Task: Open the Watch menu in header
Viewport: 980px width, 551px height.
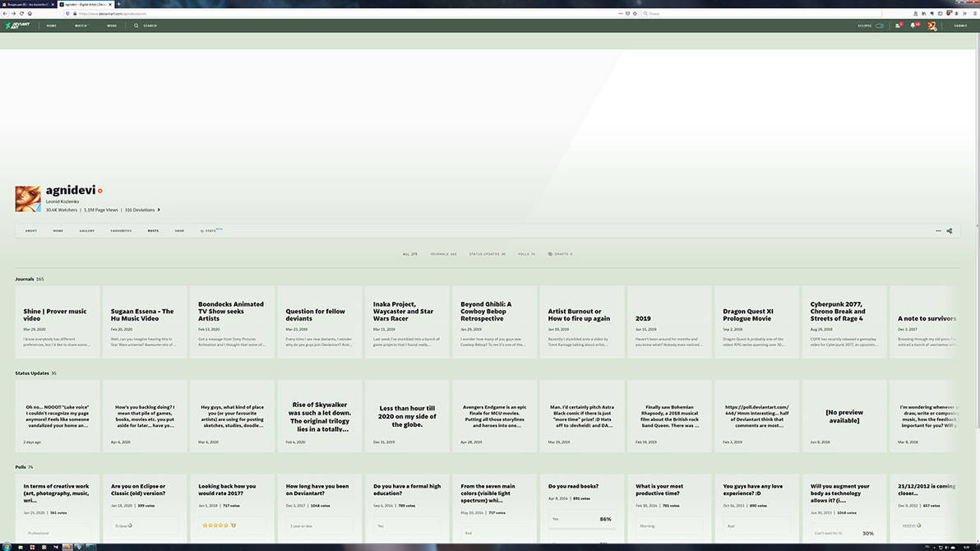Action: 81,25
